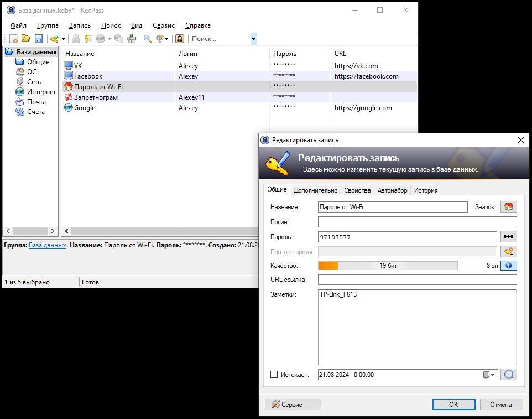Click the https://vk.com URL cell
532x419 pixels.
[356, 65]
